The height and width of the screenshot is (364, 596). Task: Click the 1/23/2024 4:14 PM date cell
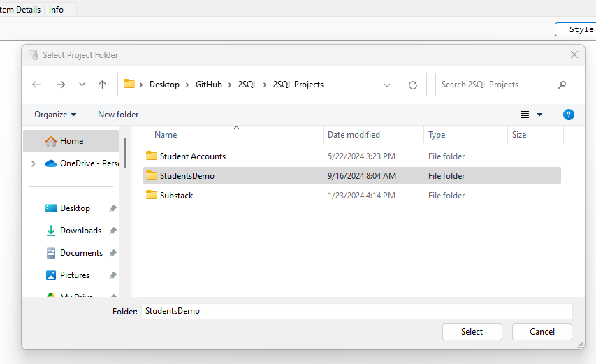pos(361,196)
